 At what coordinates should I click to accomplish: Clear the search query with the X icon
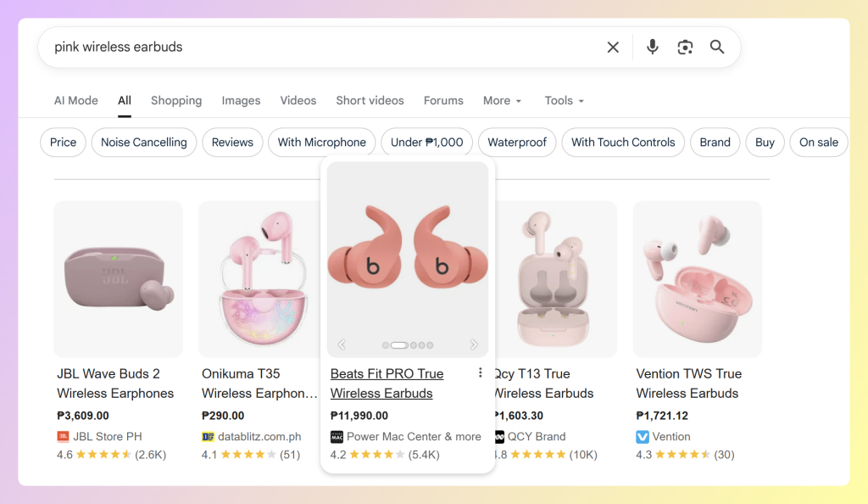[x=613, y=47]
